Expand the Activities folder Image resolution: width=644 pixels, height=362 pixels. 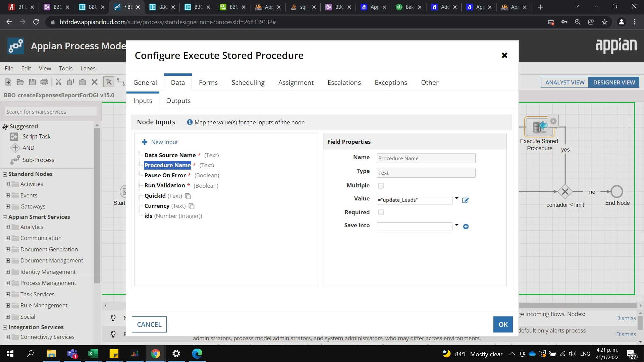tap(8, 184)
